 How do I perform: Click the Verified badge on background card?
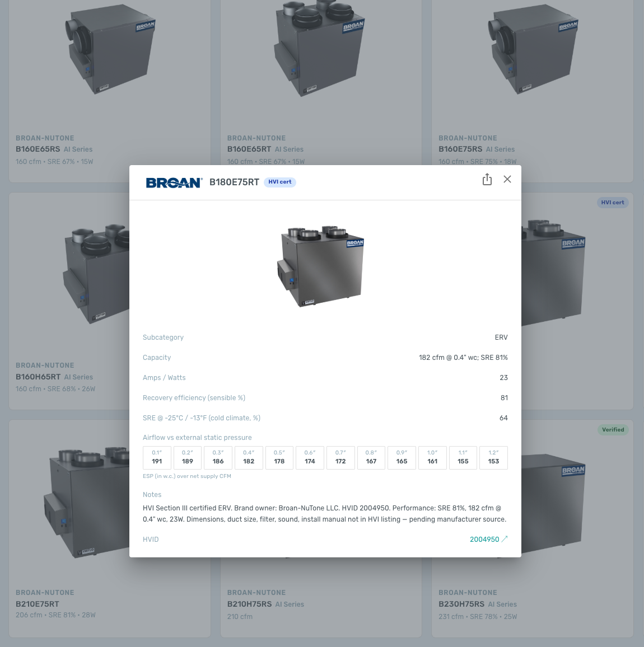pyautogui.click(x=613, y=430)
